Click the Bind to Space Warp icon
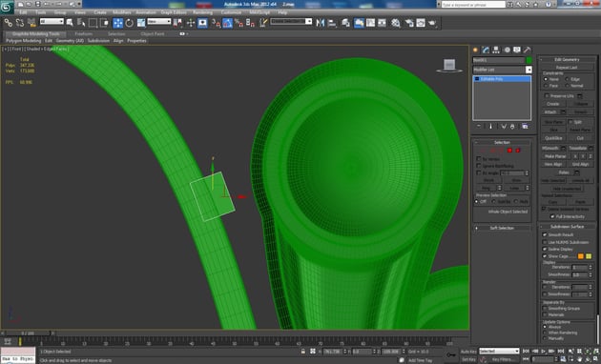 pos(31,23)
